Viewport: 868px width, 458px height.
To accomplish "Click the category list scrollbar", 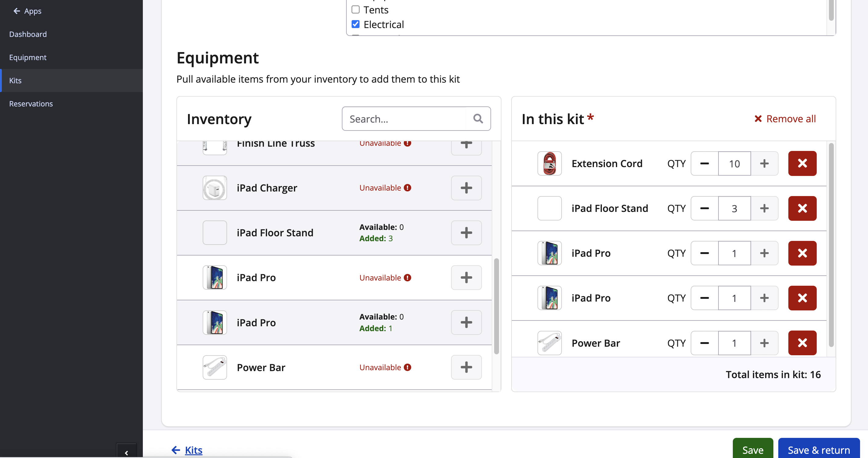I will 831,10.
